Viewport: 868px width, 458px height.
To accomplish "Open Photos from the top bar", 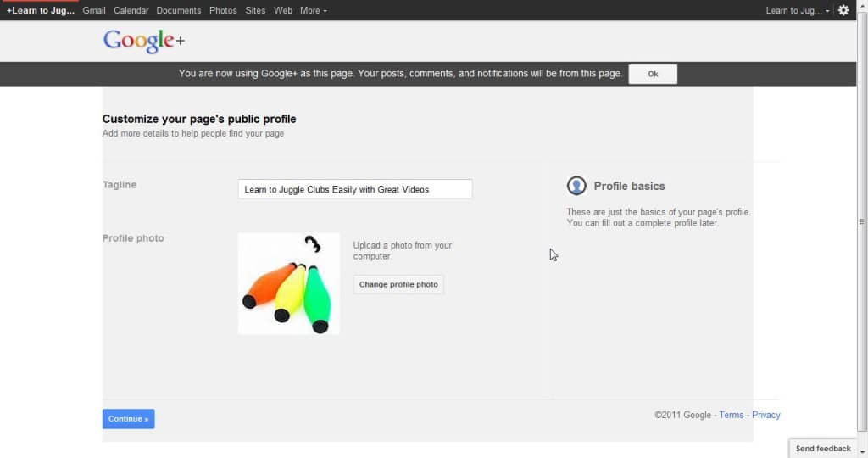I will click(x=223, y=10).
